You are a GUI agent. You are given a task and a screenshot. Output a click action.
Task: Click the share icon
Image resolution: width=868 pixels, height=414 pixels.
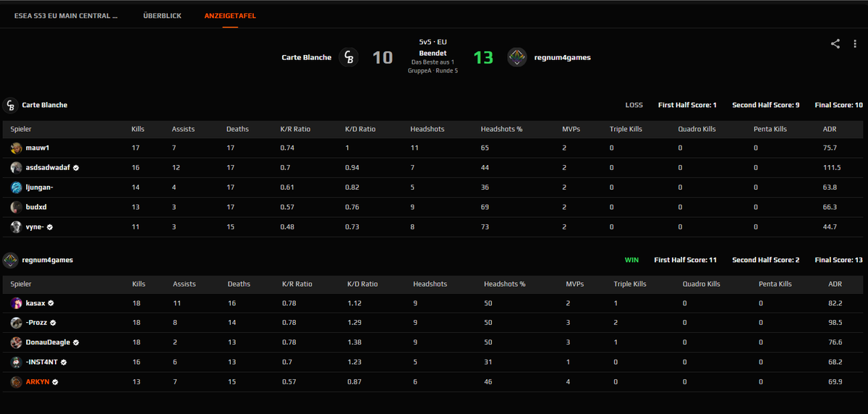tap(835, 43)
